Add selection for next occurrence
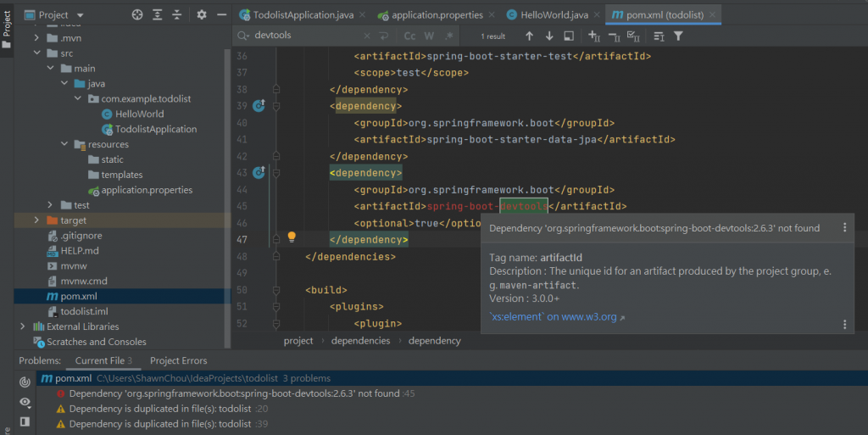 pyautogui.click(x=594, y=36)
